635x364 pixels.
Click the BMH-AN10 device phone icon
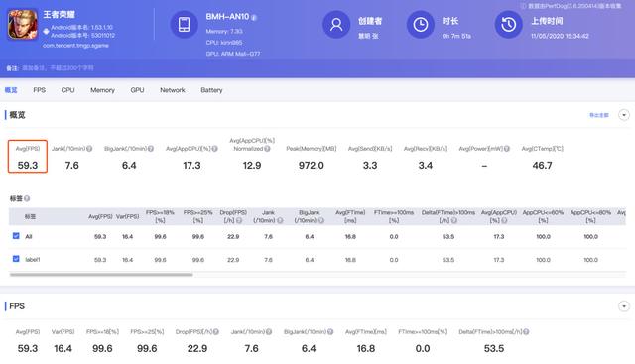(x=184, y=24)
